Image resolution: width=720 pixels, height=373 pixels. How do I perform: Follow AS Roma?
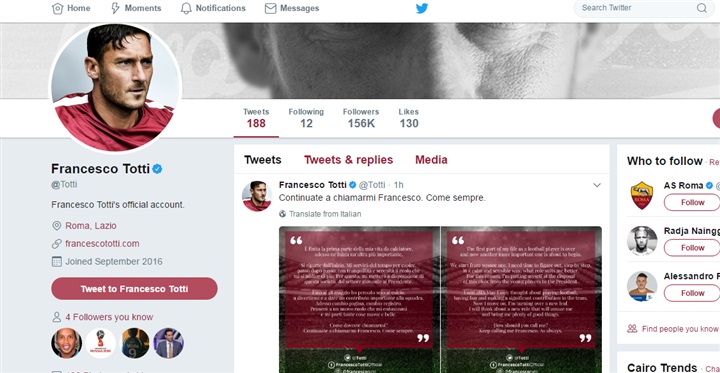(x=692, y=202)
